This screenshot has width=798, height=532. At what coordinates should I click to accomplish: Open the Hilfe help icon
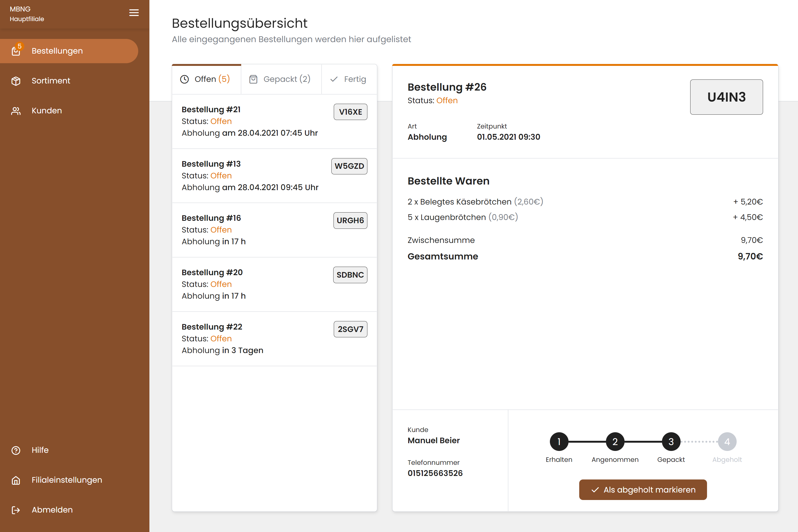[16, 450]
